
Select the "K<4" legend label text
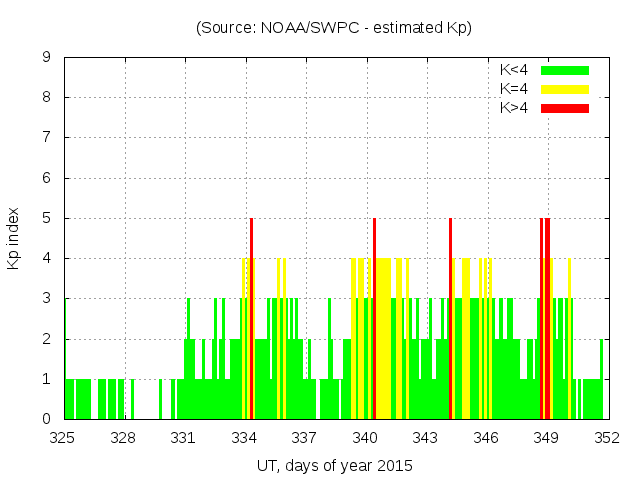coord(514,70)
